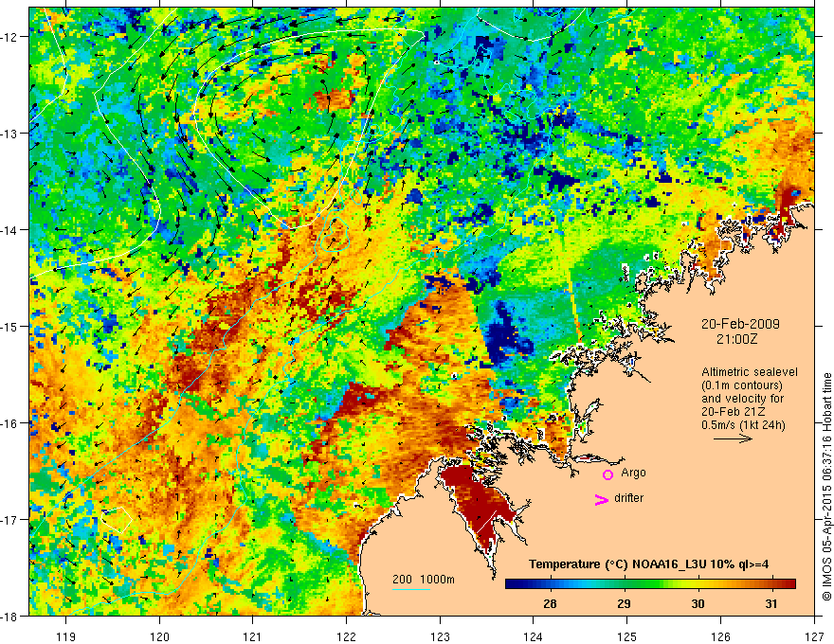Click the latitude label '-13'

coord(10,134)
